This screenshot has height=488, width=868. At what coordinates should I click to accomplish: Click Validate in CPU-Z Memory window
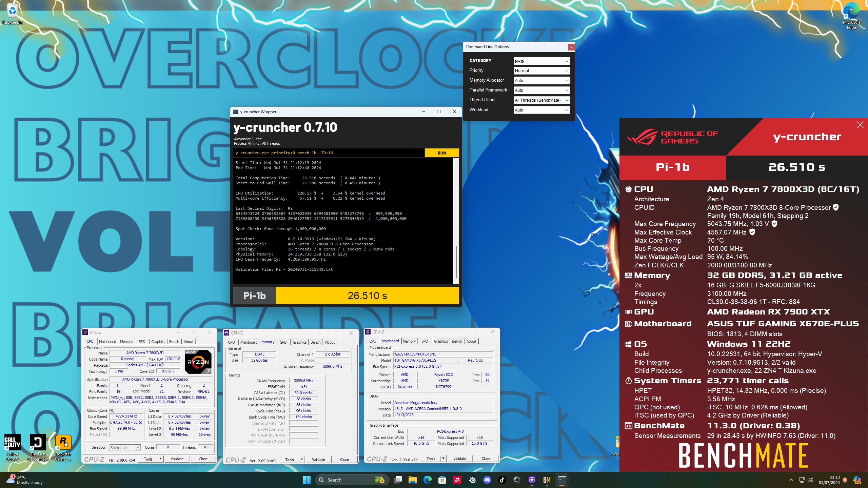[318, 460]
